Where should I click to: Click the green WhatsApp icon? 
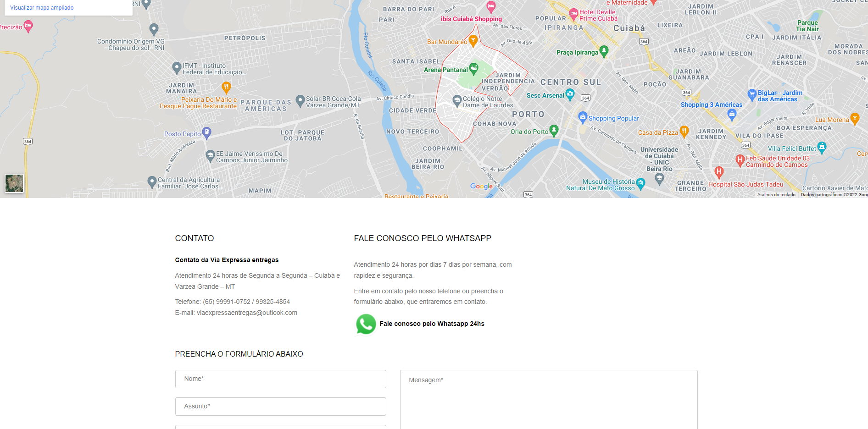point(366,324)
